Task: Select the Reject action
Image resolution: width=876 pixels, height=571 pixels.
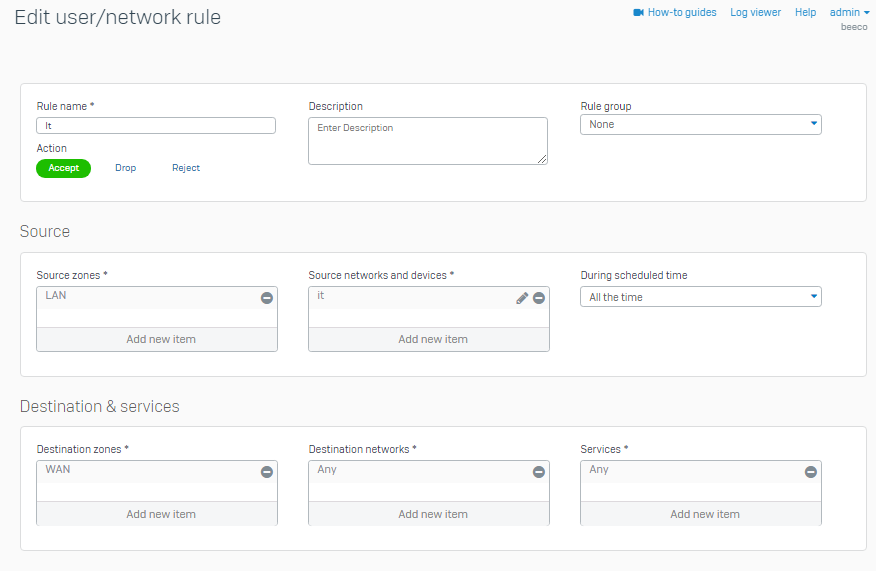Action: coord(186,168)
